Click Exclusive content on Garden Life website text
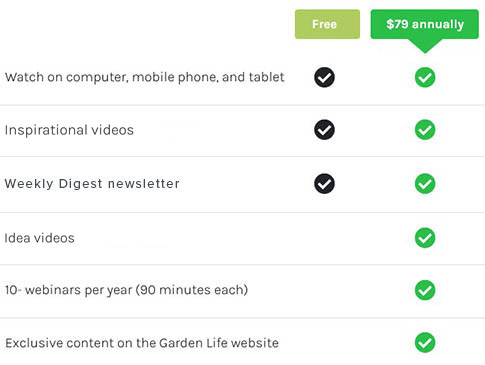The image size is (485, 365). click(142, 343)
